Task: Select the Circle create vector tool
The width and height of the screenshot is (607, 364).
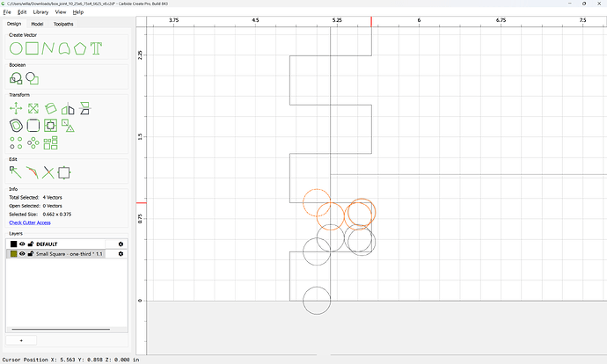Action: click(16, 48)
